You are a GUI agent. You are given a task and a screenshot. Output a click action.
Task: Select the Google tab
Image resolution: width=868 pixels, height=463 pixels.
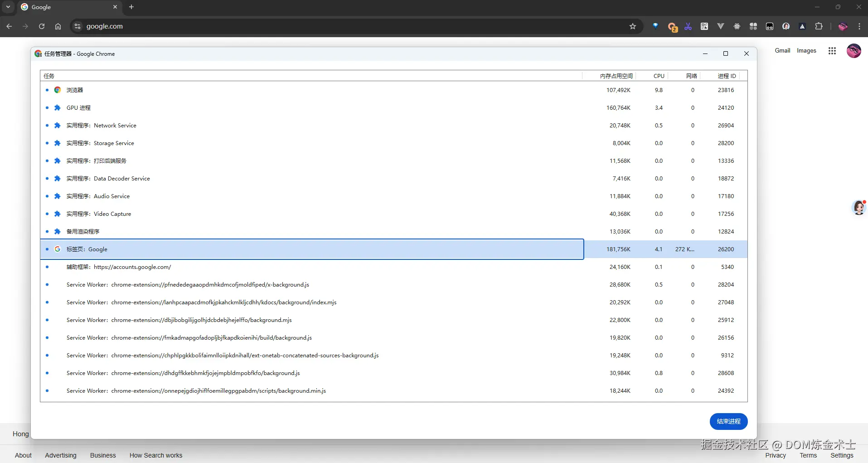point(69,7)
